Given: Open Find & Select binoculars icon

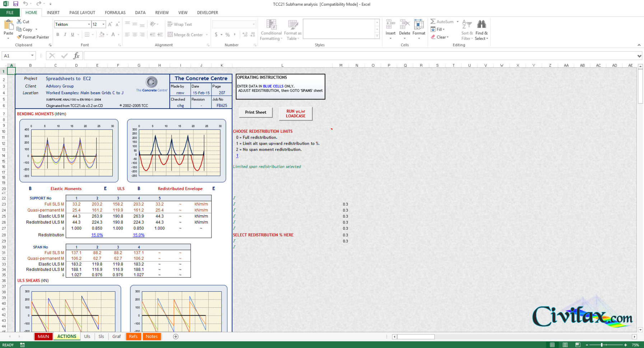Looking at the screenshot, I should 481,24.
